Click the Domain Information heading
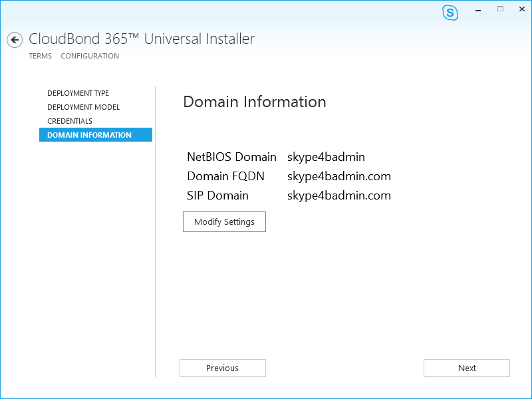This screenshot has width=532, height=399. point(255,102)
